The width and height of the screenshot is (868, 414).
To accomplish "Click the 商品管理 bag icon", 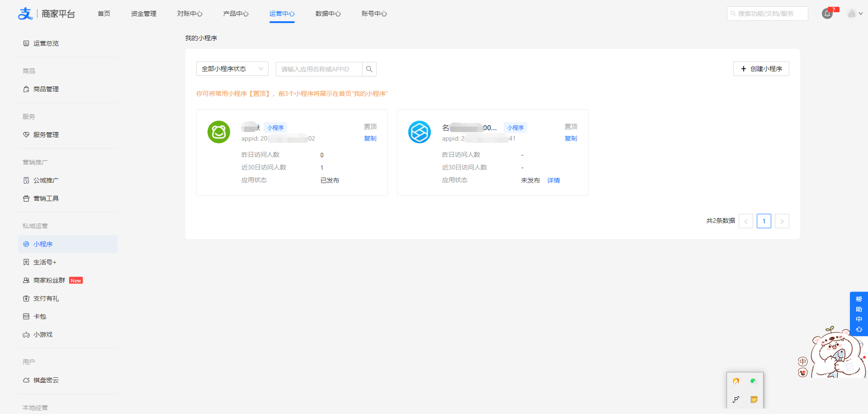I will pos(26,89).
